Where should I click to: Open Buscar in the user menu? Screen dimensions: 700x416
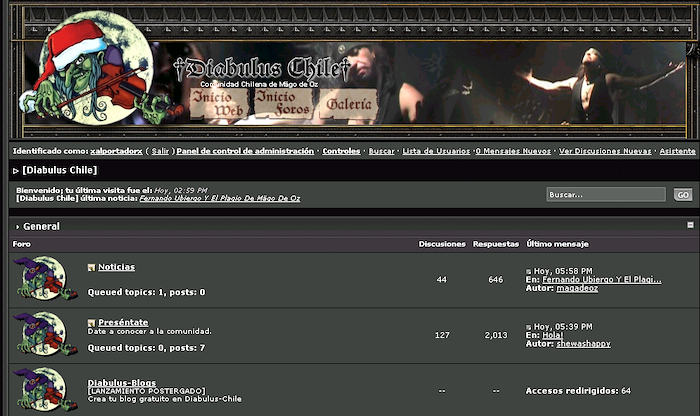[381, 151]
